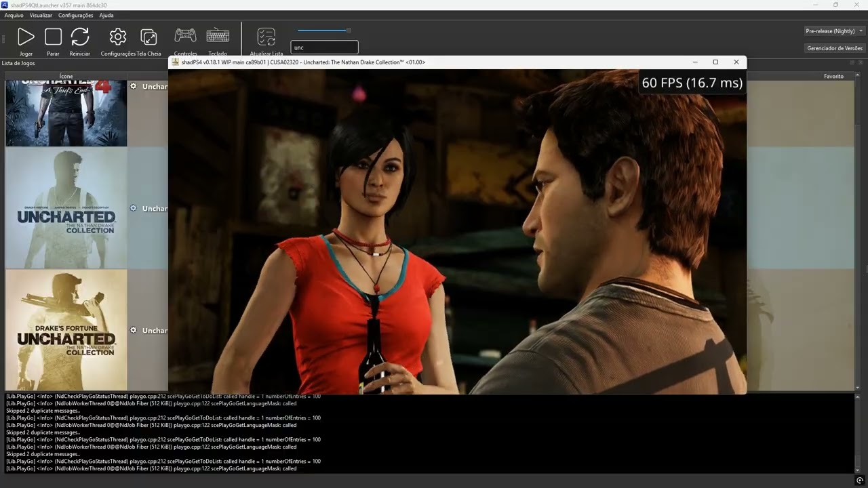Image resolution: width=868 pixels, height=488 pixels.
Task: Click the Reiniciar restart icon
Action: click(80, 37)
